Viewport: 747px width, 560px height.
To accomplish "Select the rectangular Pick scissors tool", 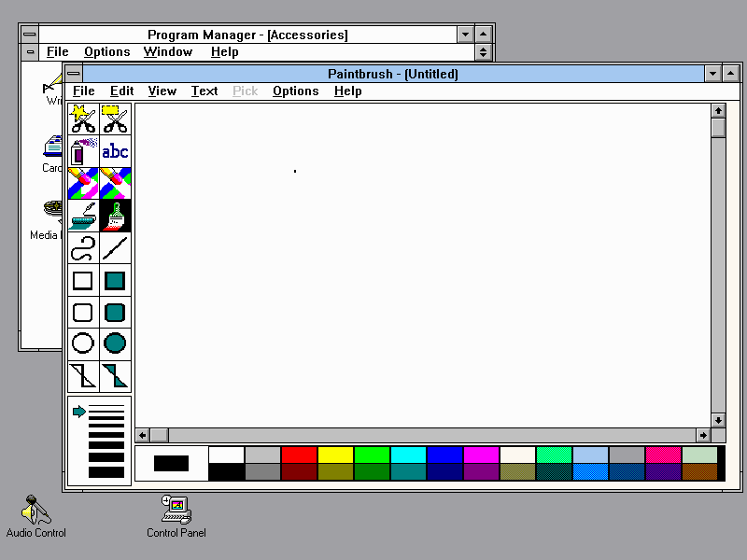I will (x=115, y=119).
